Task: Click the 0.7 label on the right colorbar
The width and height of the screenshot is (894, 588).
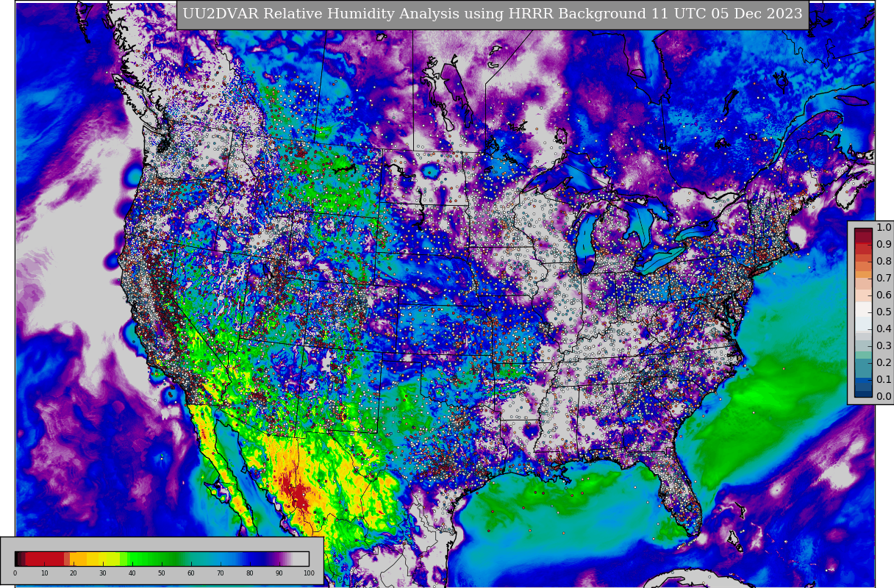Action: click(x=884, y=278)
